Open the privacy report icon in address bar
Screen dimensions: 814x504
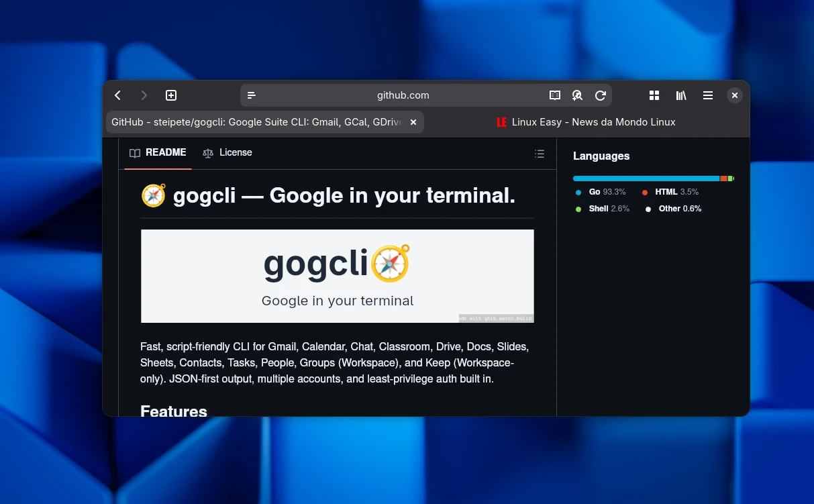click(x=577, y=95)
